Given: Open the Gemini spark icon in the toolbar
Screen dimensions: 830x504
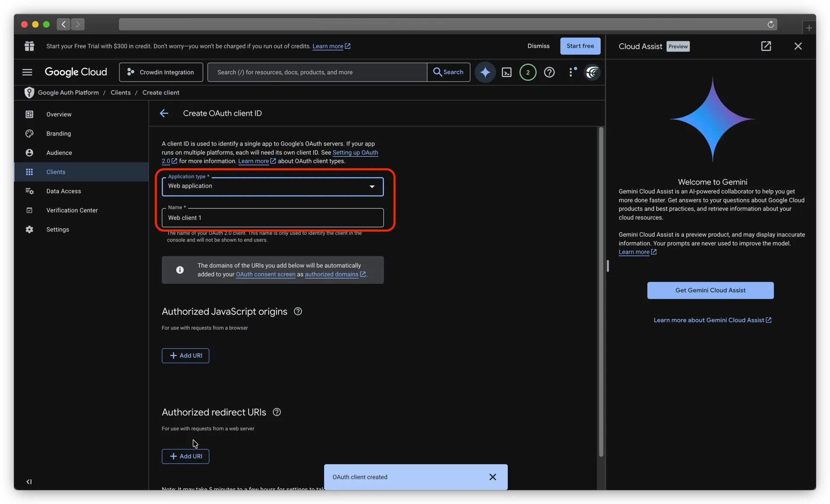Looking at the screenshot, I should 485,72.
